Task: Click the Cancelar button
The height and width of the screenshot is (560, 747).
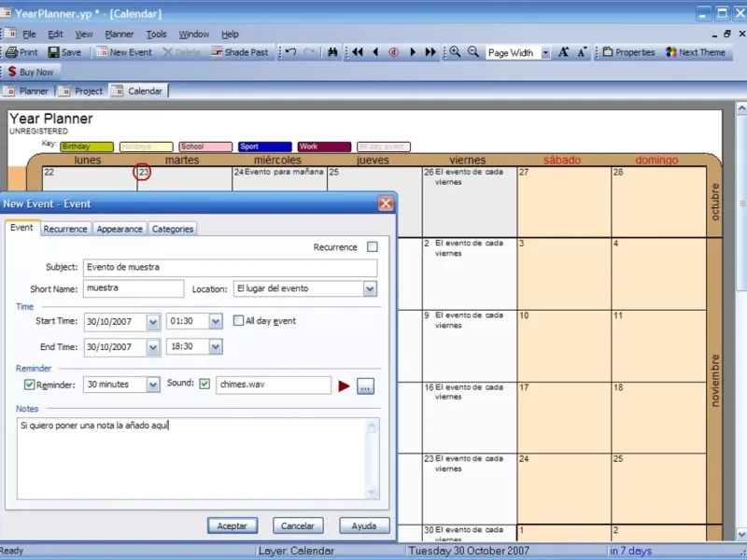Action: [x=298, y=525]
